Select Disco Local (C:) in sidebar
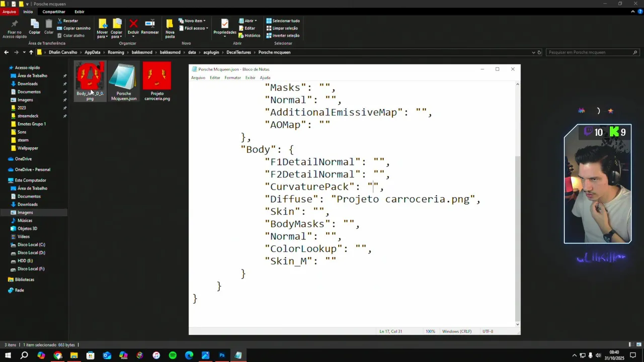 31,245
